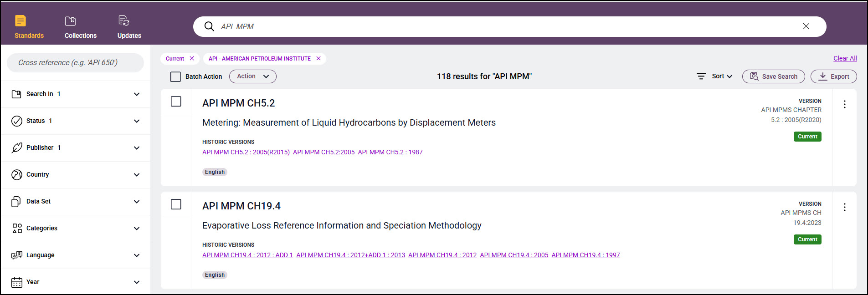Select the API MPM CH5.2 checkbox
868x295 pixels.
(x=176, y=102)
